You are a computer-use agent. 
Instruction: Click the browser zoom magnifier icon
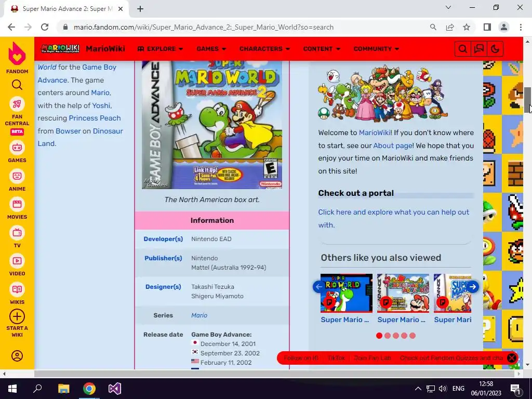(x=433, y=27)
